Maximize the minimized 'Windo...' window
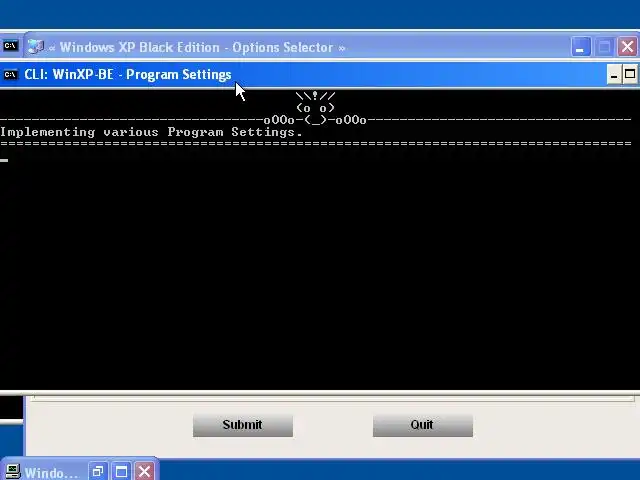The image size is (640, 480). 121,472
